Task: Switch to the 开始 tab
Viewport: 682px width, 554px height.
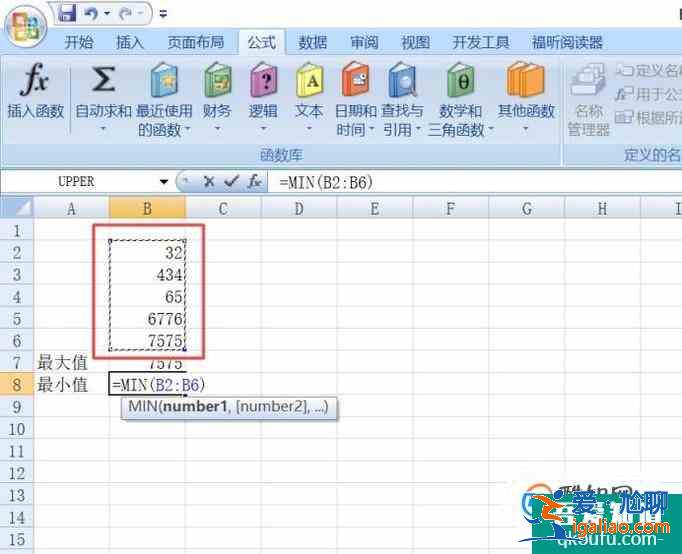Action: (79, 42)
